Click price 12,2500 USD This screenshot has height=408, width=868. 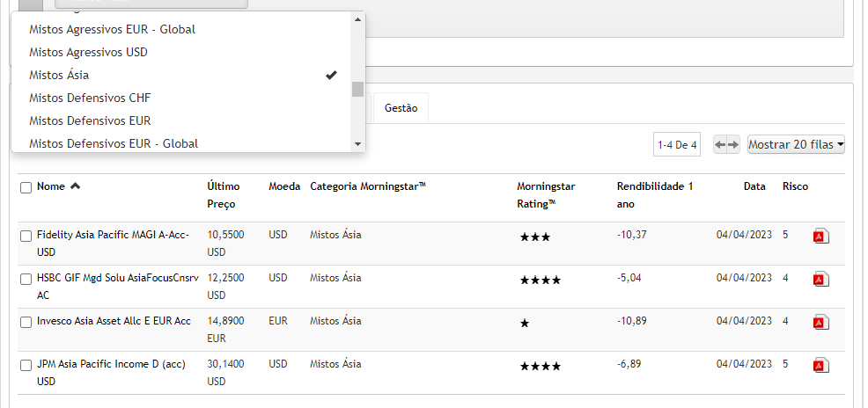click(225, 287)
